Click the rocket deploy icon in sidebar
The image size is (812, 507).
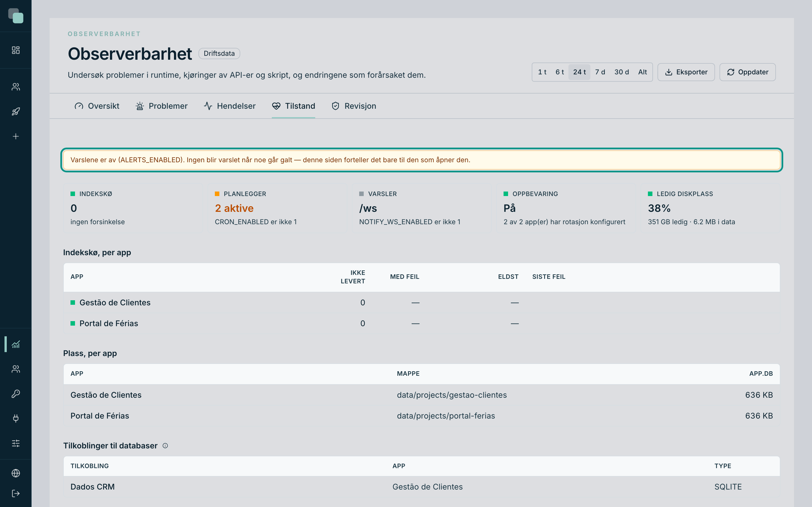point(16,112)
